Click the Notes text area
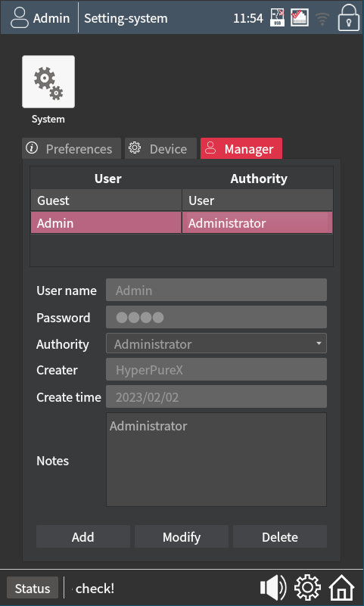The width and height of the screenshot is (364, 606). [216, 459]
